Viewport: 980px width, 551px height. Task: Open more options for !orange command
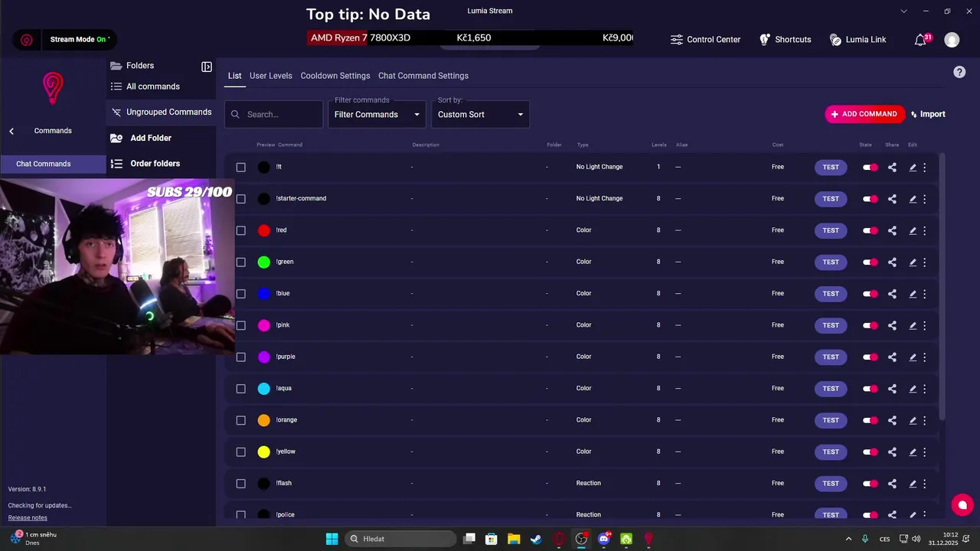pyautogui.click(x=924, y=420)
